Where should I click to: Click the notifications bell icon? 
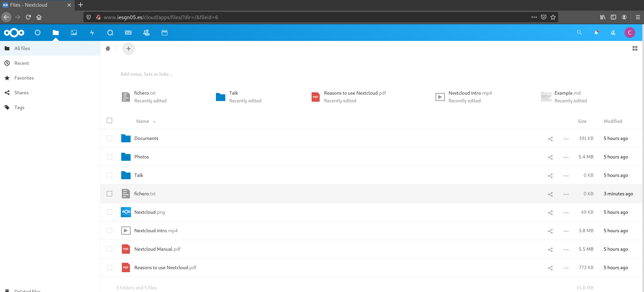click(x=596, y=33)
